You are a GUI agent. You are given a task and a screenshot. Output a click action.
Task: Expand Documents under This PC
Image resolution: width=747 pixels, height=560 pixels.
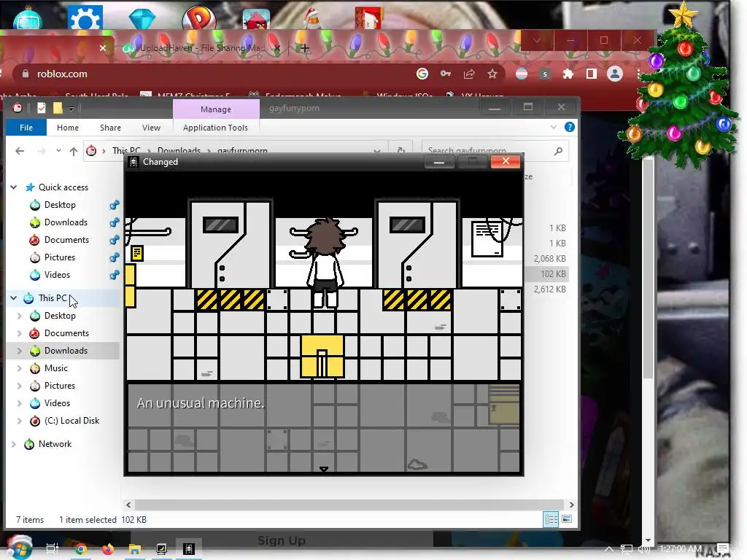(x=20, y=333)
